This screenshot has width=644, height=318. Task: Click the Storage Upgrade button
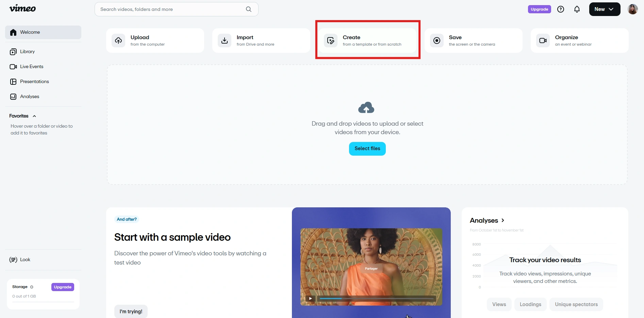pyautogui.click(x=63, y=287)
